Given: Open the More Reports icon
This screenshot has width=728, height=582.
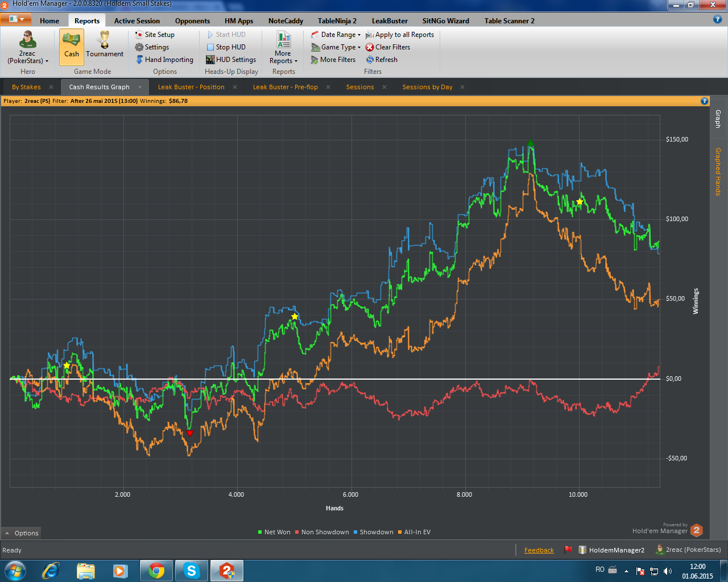Looking at the screenshot, I should (x=283, y=40).
